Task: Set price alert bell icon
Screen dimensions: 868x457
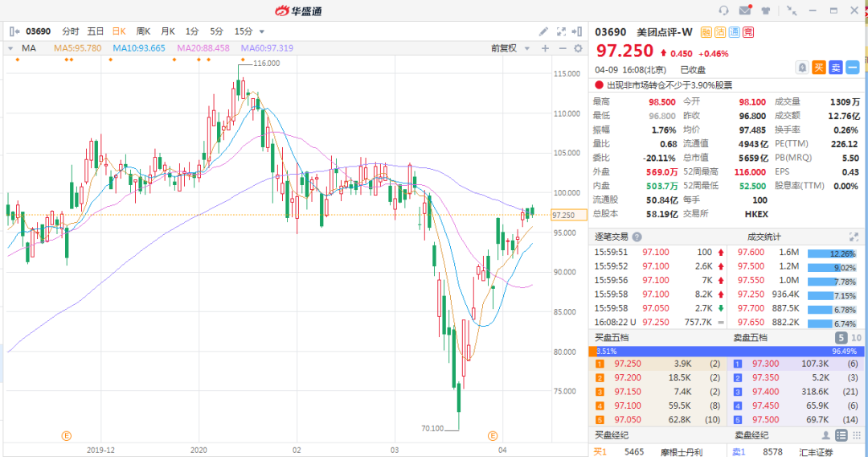Action: [x=802, y=68]
